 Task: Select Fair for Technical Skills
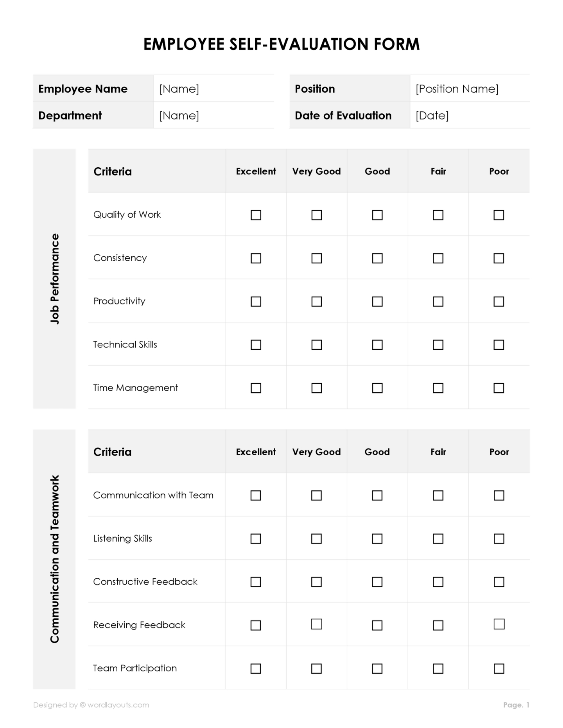[438, 345]
